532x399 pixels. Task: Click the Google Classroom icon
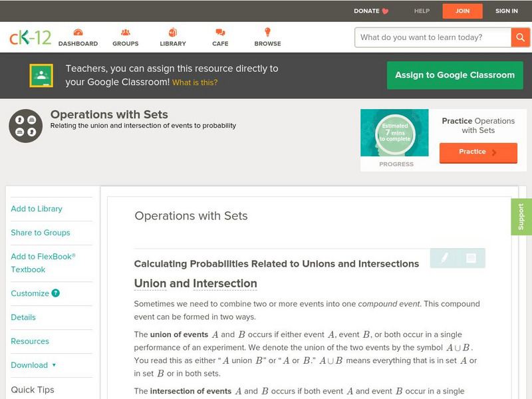(41, 76)
